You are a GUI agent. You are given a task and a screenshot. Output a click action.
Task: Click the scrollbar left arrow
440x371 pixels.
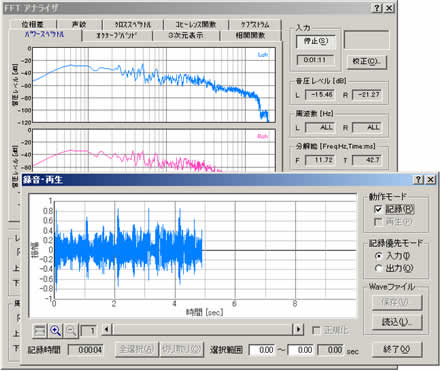click(107, 330)
